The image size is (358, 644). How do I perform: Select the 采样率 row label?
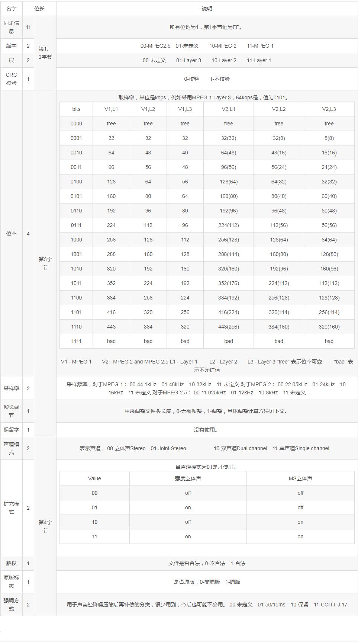[x=11, y=388]
